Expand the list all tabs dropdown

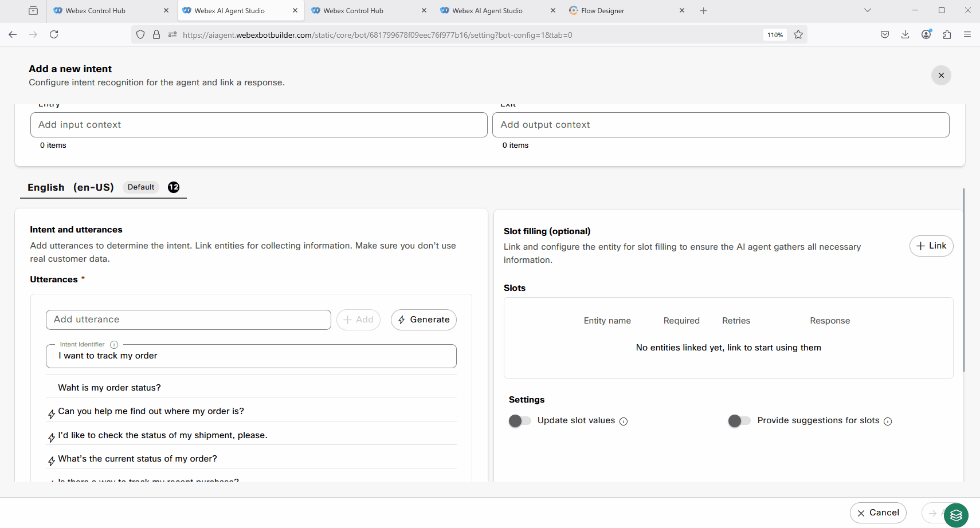tap(867, 10)
